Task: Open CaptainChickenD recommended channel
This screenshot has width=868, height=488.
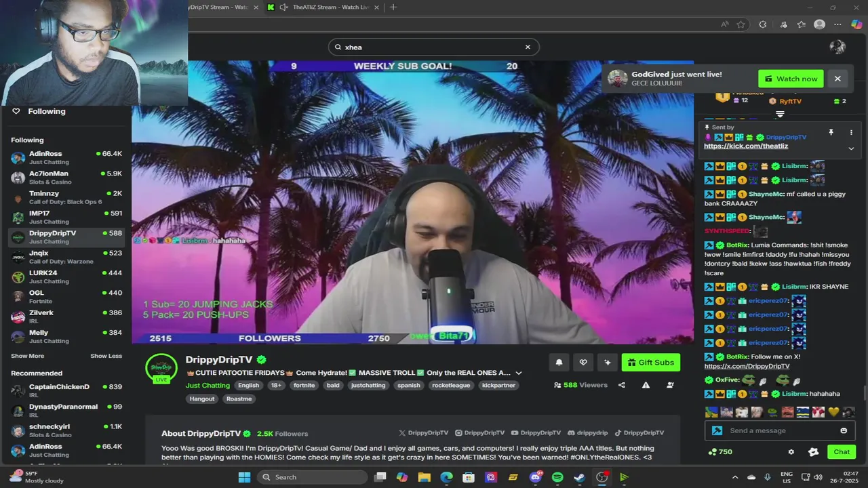Action: [66, 390]
